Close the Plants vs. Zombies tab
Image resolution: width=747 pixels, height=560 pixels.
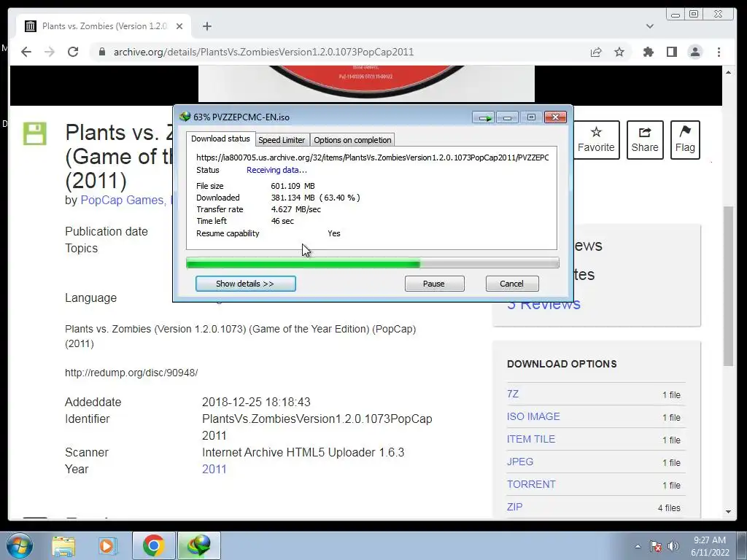(x=179, y=26)
